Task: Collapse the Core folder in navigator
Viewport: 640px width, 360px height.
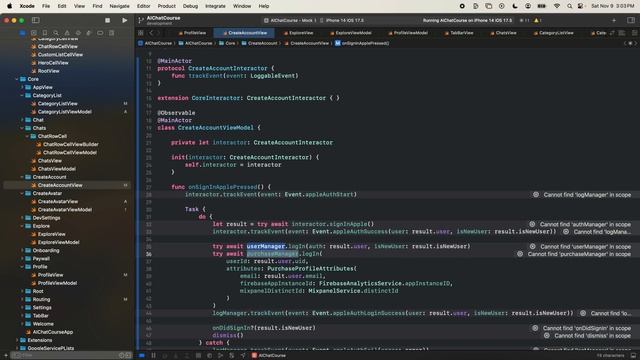Action: 17,79
